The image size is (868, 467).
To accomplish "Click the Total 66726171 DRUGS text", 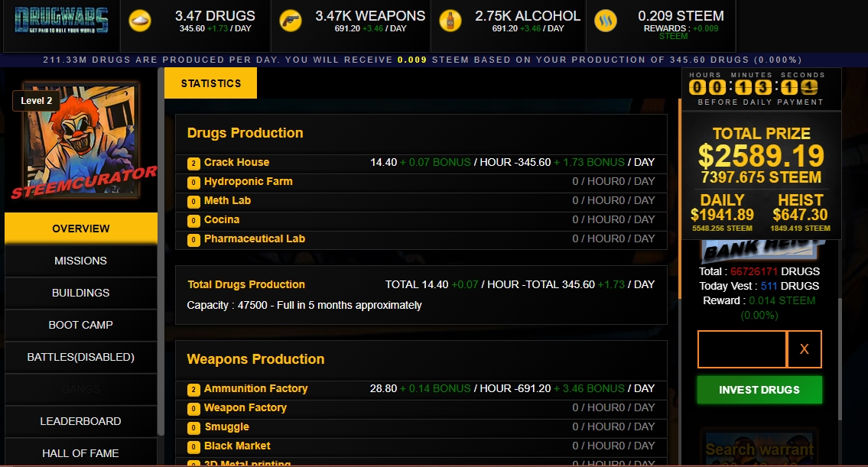I will (759, 271).
